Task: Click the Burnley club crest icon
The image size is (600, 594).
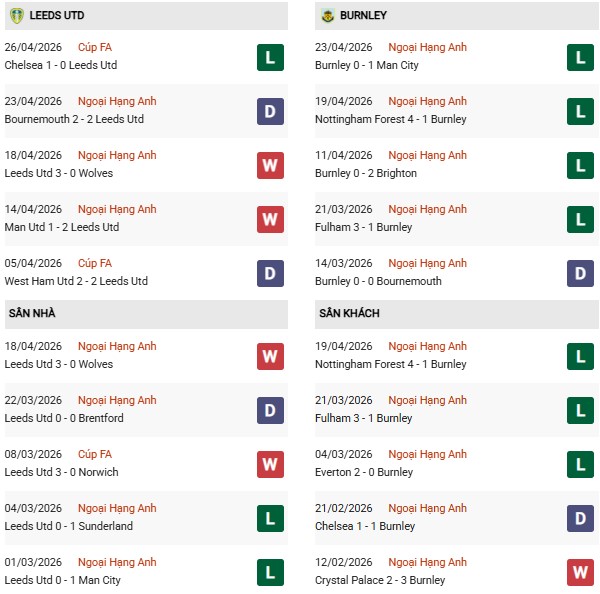Action: click(x=327, y=16)
